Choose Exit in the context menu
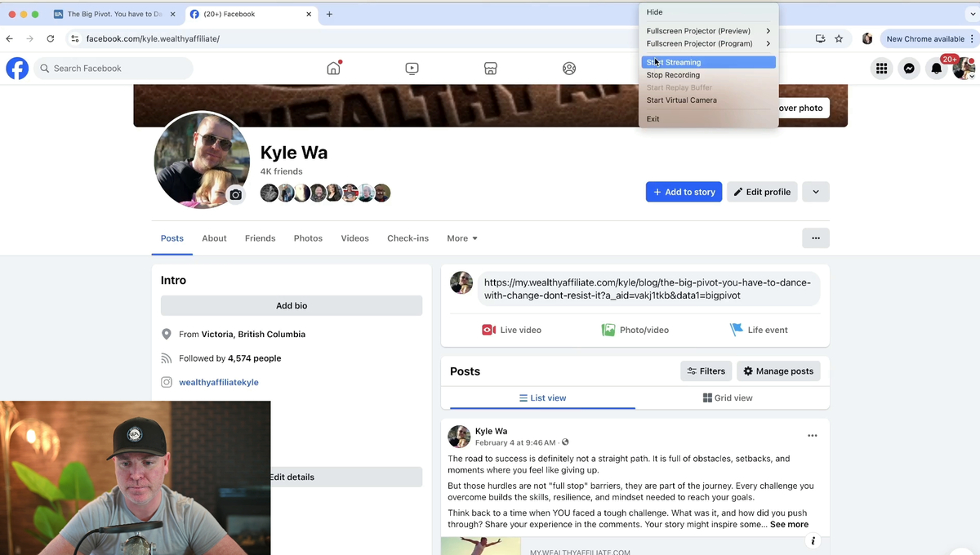This screenshot has width=980, height=555. coord(709,119)
